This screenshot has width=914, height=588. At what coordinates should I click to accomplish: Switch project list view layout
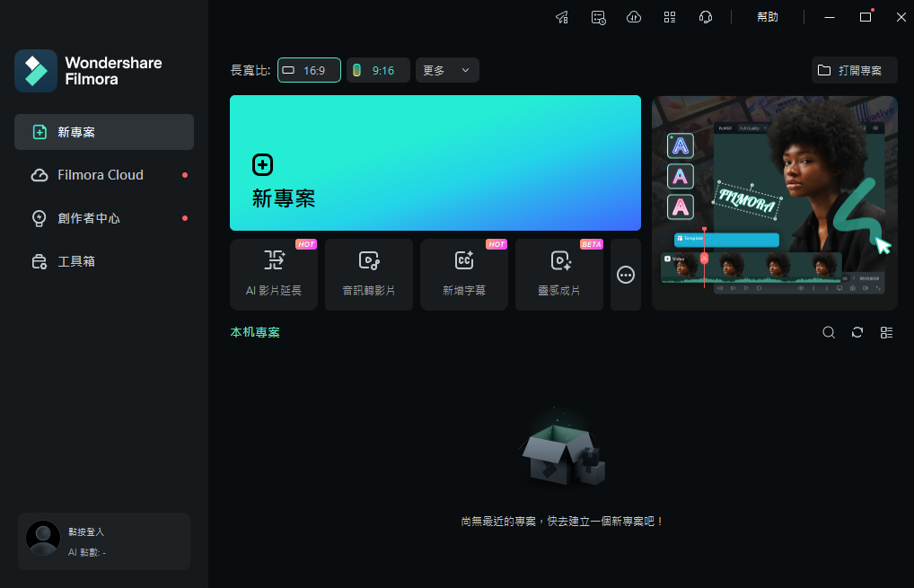tap(886, 333)
